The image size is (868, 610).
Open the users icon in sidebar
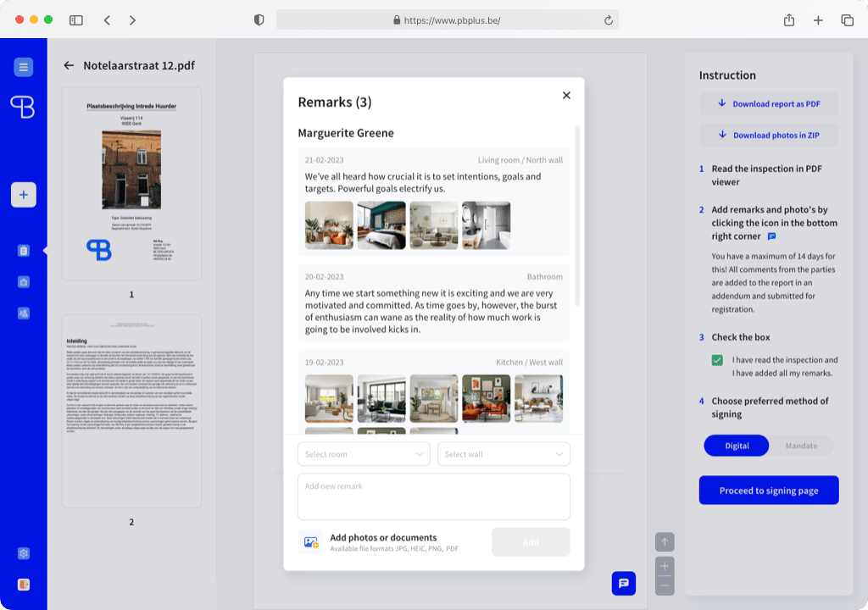(x=23, y=313)
